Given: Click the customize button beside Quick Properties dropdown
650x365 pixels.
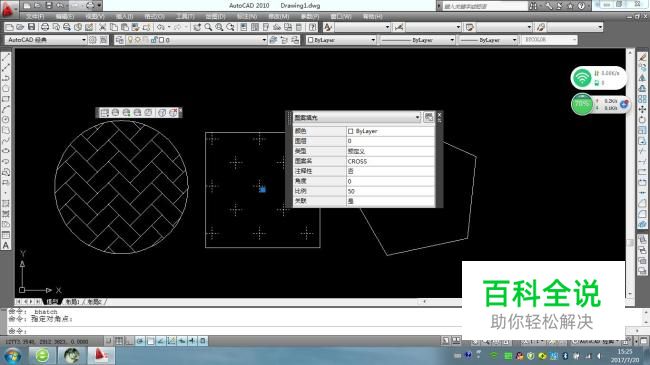Looking at the screenshot, I should [x=429, y=117].
